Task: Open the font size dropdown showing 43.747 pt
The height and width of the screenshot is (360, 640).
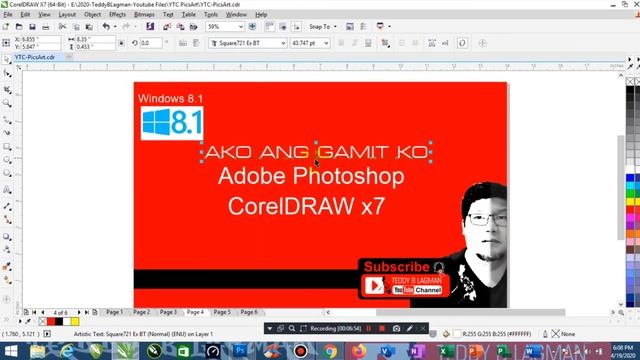Action: click(x=326, y=43)
